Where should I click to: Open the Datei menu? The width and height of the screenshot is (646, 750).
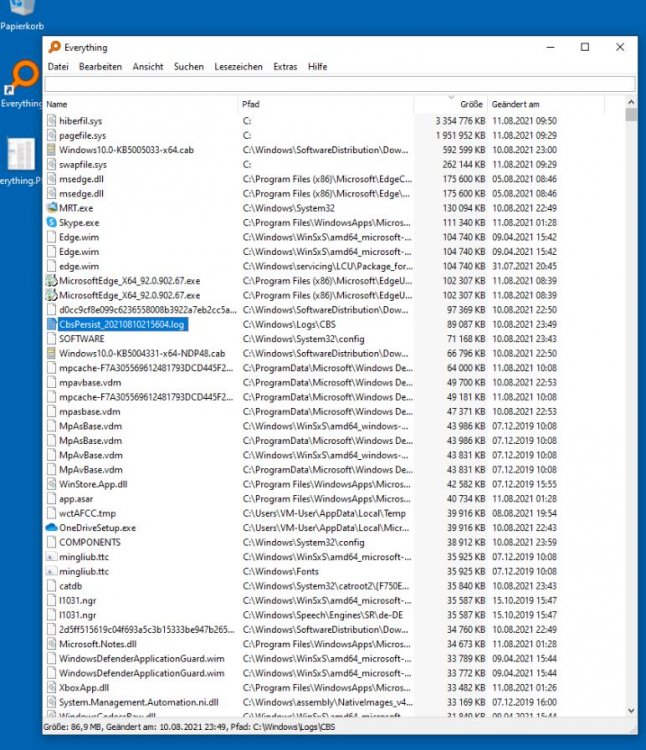point(58,66)
